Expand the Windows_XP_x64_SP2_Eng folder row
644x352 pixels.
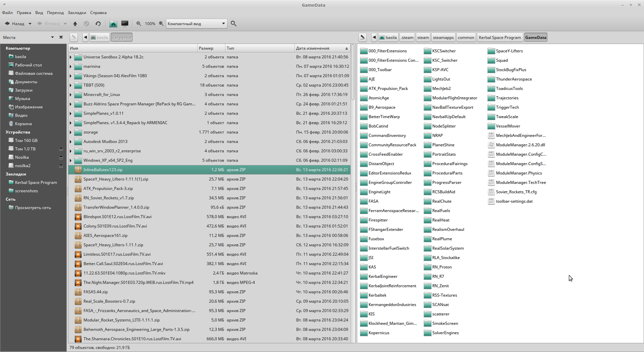(71, 160)
